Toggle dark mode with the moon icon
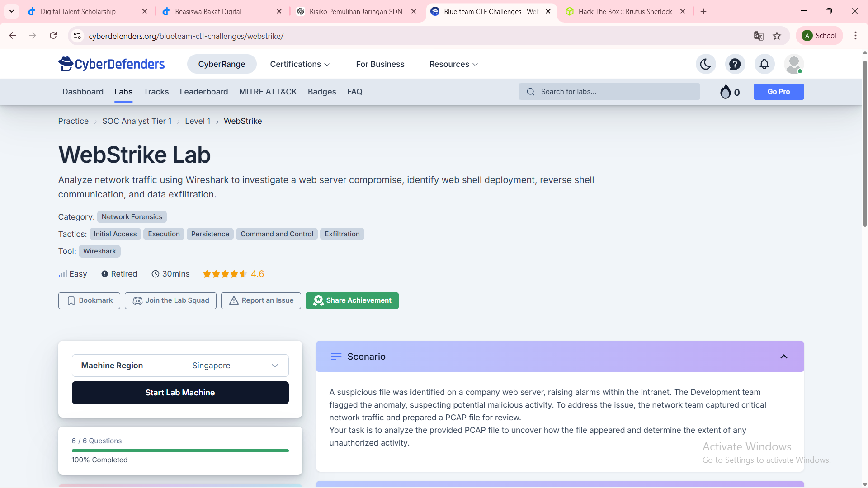The width and height of the screenshot is (868, 488). (x=706, y=64)
